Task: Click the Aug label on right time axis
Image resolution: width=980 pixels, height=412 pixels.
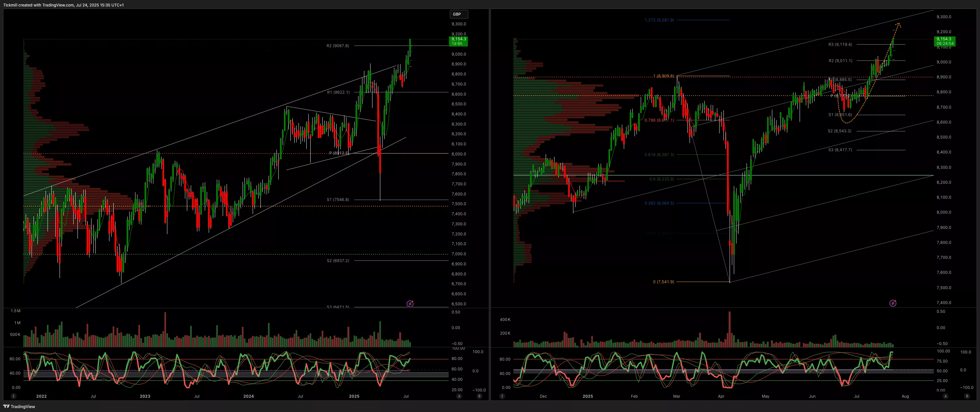Action: click(905, 396)
